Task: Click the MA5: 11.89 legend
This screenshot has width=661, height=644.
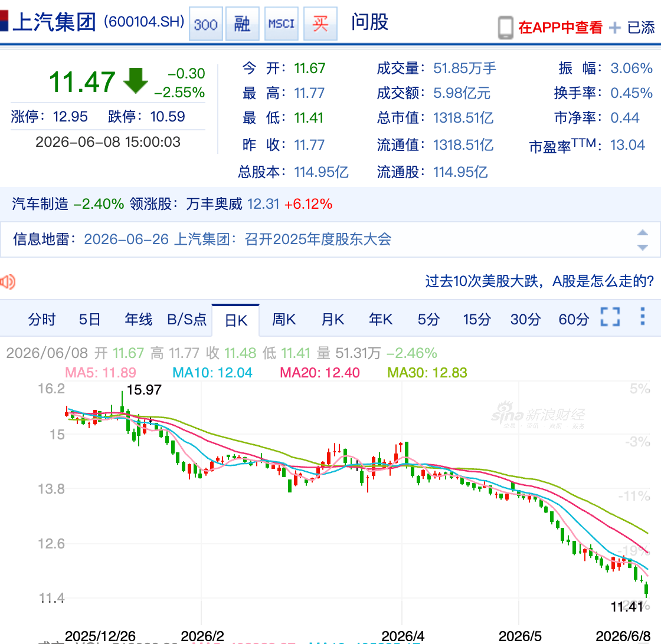Action: click(x=100, y=372)
